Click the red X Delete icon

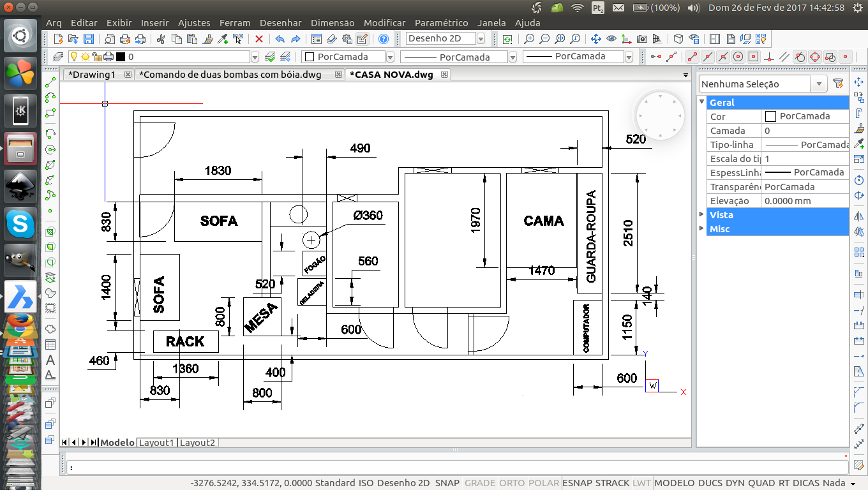point(259,39)
